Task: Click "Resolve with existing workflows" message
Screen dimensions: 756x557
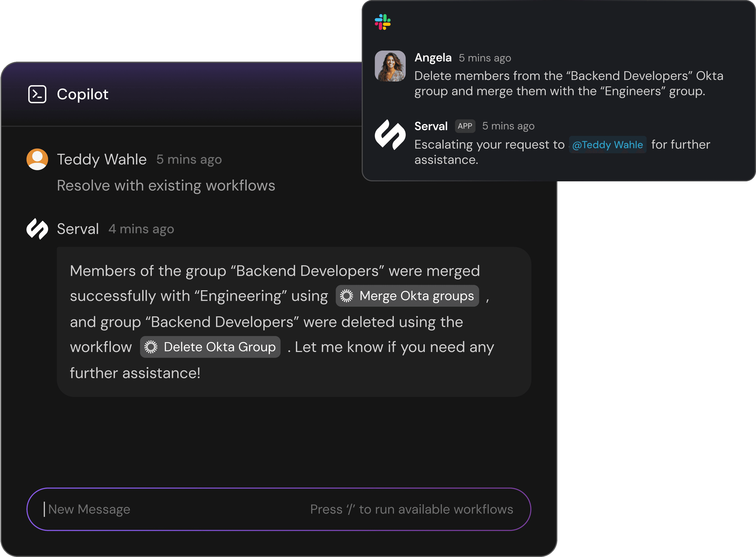Action: point(166,186)
